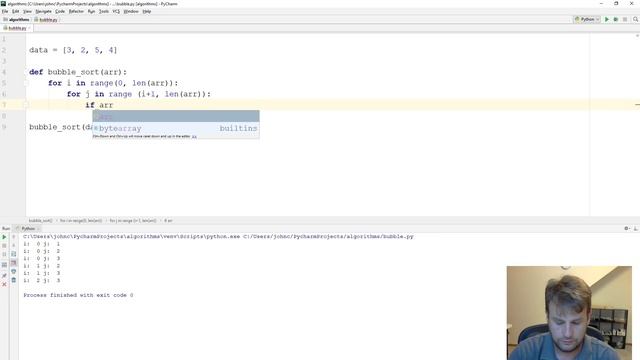Click the down arrow in Run output toolbar

[13, 245]
